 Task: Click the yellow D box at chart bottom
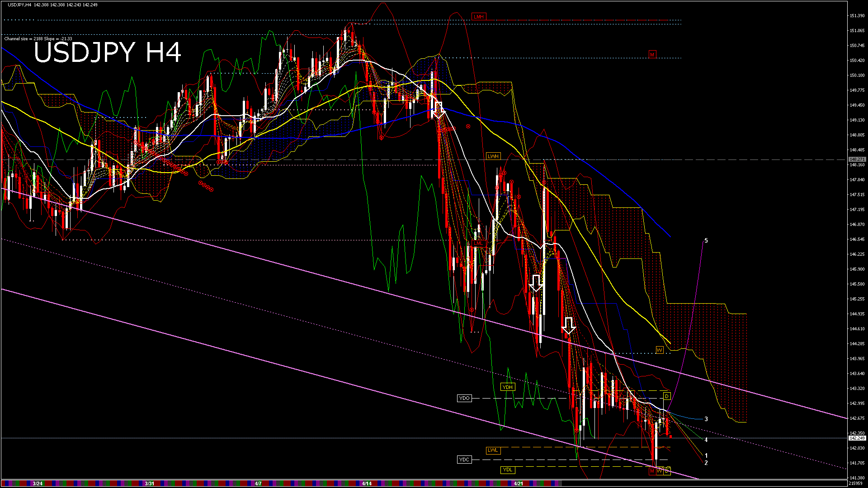point(667,471)
